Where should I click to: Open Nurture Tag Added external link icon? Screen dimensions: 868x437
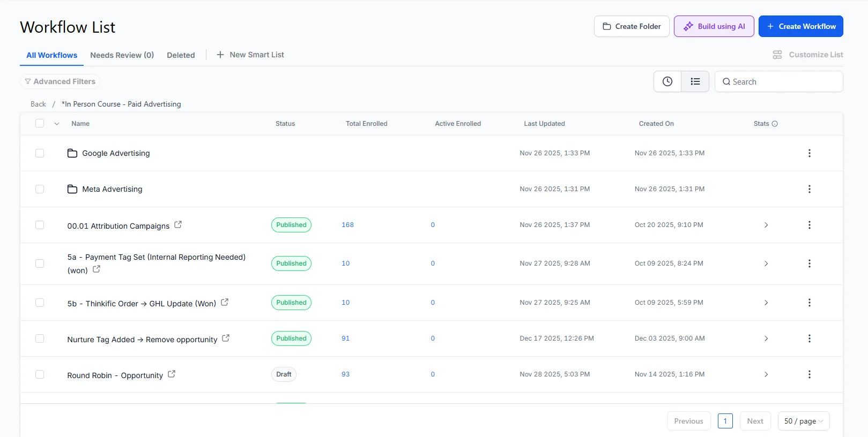pyautogui.click(x=226, y=338)
